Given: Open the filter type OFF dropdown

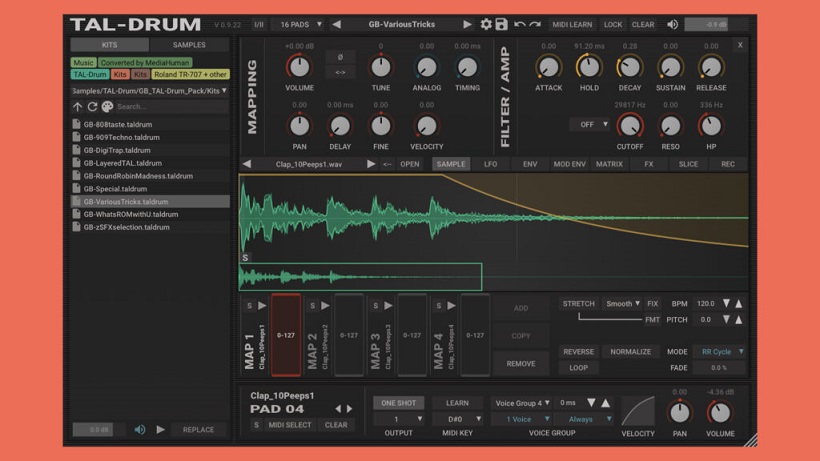Looking at the screenshot, I should click(590, 124).
